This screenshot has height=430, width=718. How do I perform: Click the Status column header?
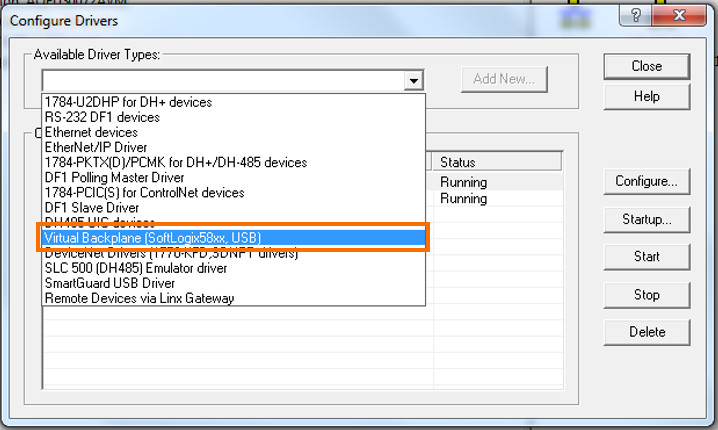tap(497, 162)
